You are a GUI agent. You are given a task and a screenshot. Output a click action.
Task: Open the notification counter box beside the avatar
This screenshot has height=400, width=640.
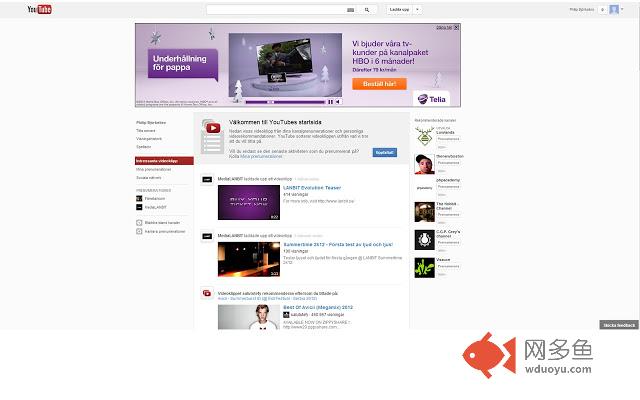pos(602,9)
